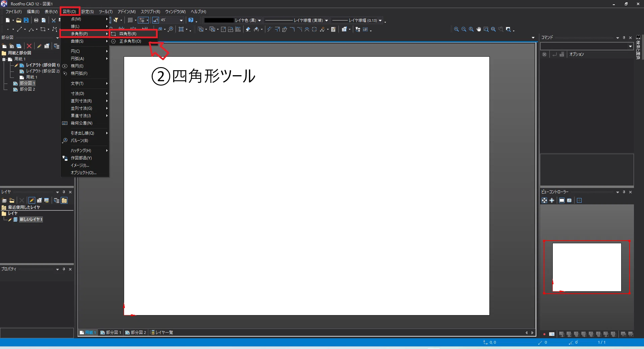This screenshot has height=349, width=644.
Task: Toggle recently used layers folder button
Action: tap(64, 200)
